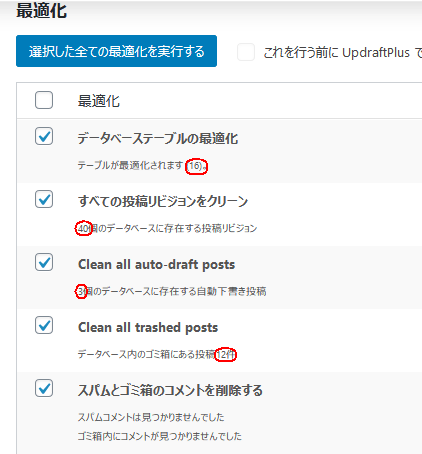Click the 最適化 column header label

click(x=99, y=101)
